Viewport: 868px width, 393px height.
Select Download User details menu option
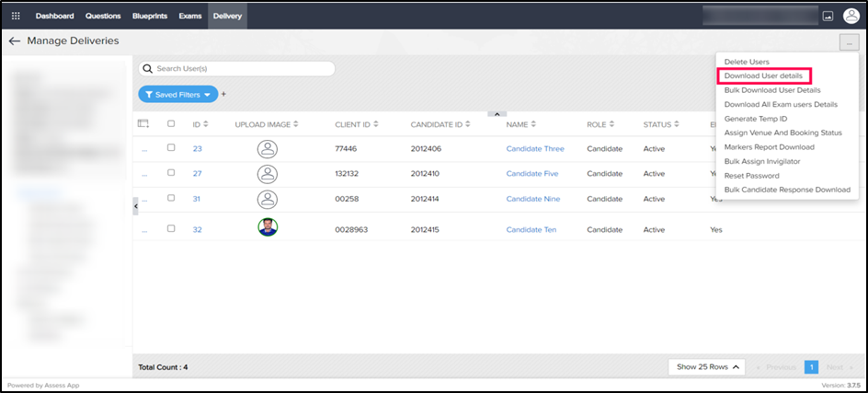763,75
